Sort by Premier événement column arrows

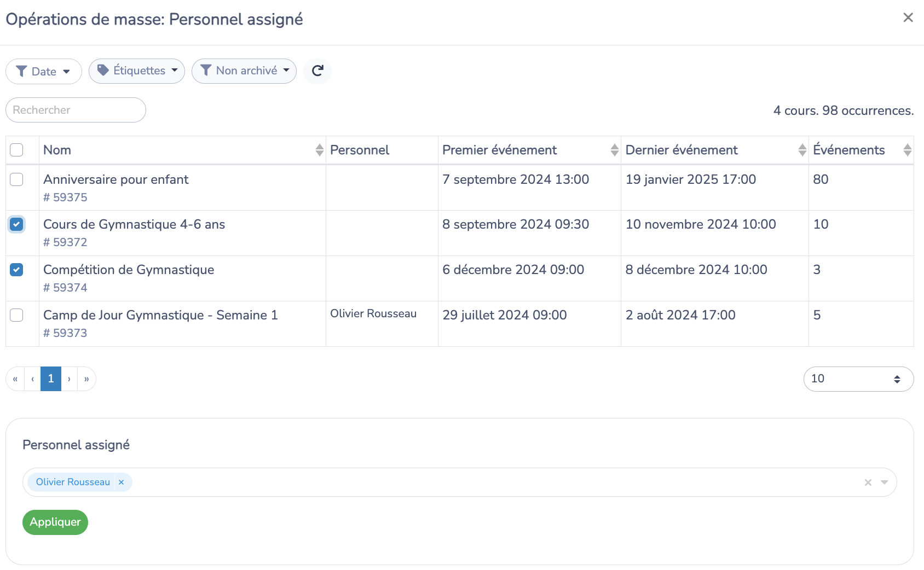tap(615, 150)
